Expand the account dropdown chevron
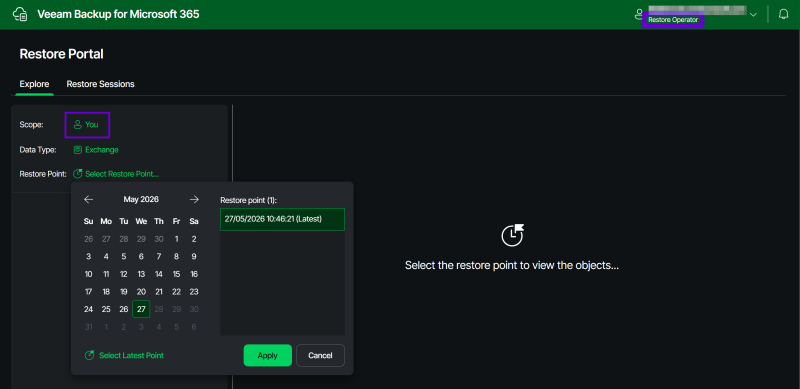Screen dimensions: 800x389 tap(753, 15)
